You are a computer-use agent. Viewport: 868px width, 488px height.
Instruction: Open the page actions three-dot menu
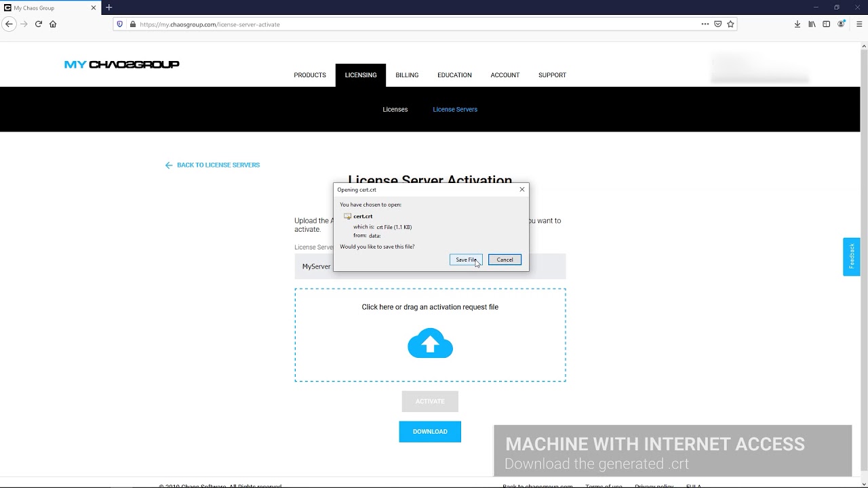(705, 24)
